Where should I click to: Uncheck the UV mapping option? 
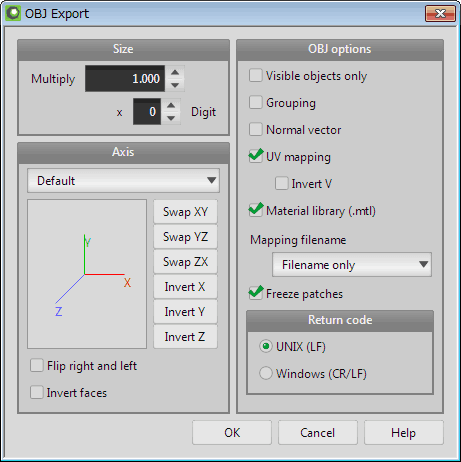pyautogui.click(x=256, y=157)
